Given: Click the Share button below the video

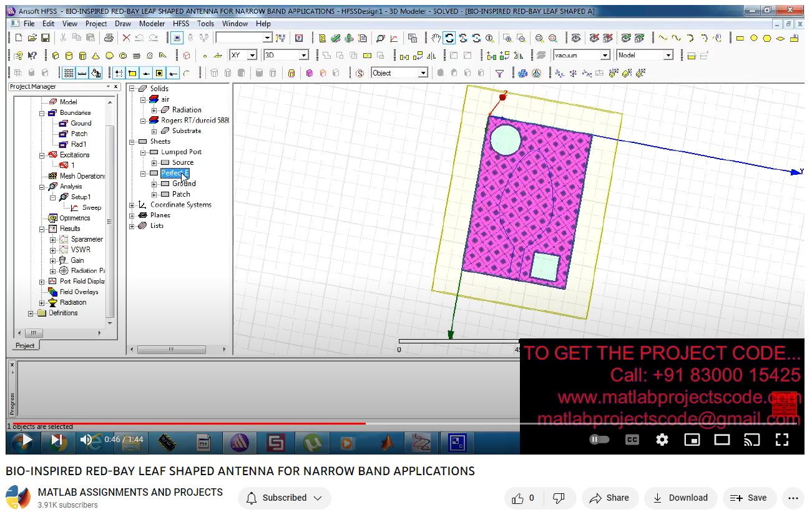Looking at the screenshot, I should pos(609,498).
